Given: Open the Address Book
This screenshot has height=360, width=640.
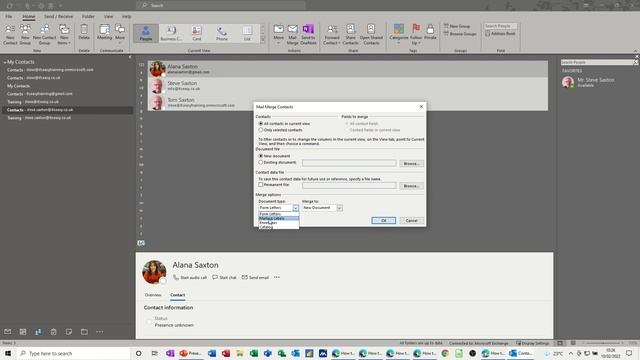Looking at the screenshot, I should coord(500,34).
